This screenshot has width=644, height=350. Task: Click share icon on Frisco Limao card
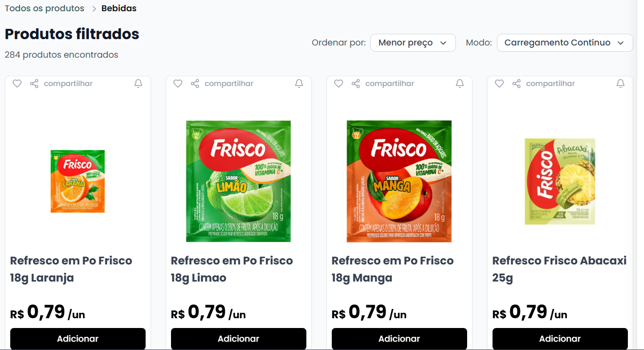(x=195, y=84)
